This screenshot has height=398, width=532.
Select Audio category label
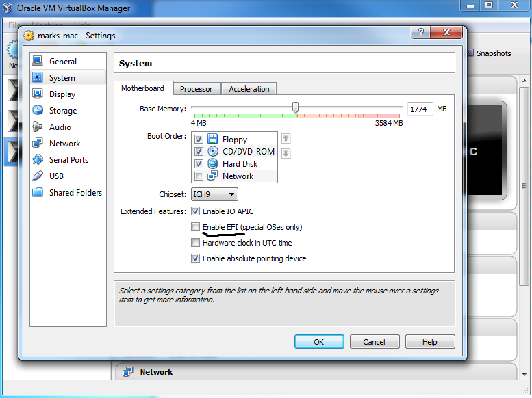tap(60, 127)
